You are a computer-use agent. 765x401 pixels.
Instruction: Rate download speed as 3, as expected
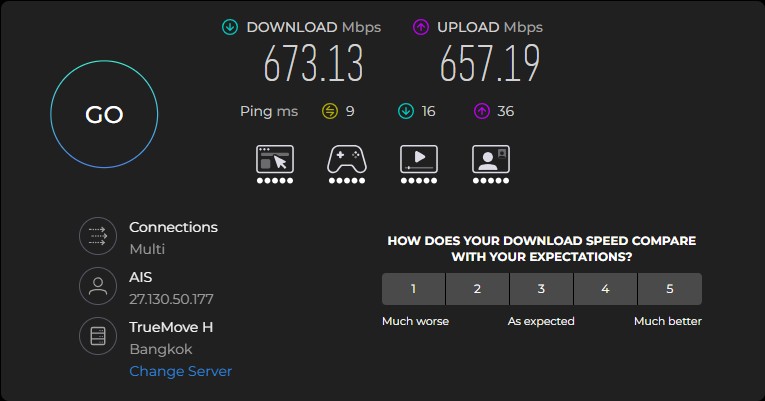(541, 289)
